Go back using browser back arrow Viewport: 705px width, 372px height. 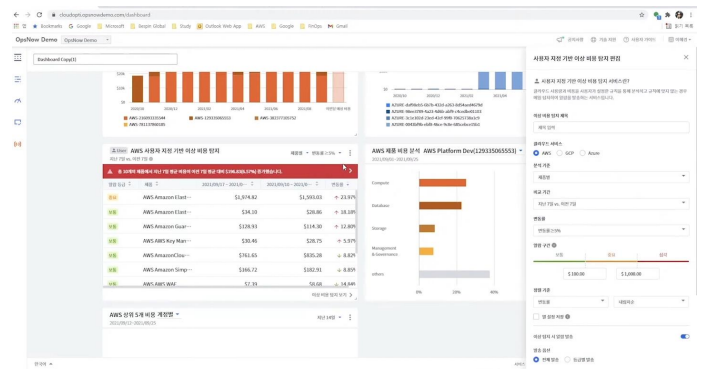click(x=16, y=14)
